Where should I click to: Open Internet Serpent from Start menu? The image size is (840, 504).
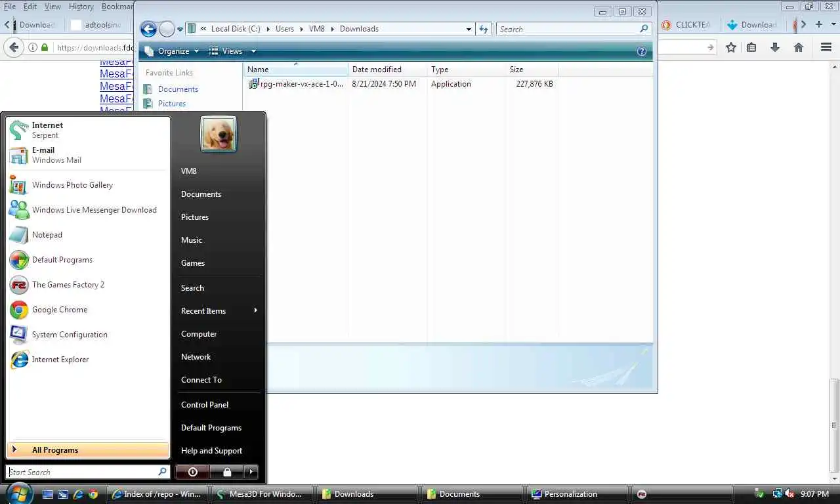click(x=88, y=130)
